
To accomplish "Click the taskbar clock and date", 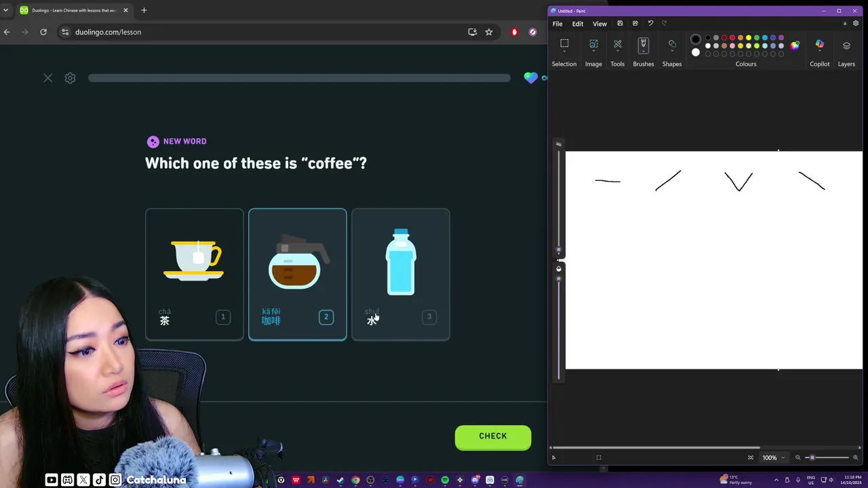I will click(x=852, y=480).
